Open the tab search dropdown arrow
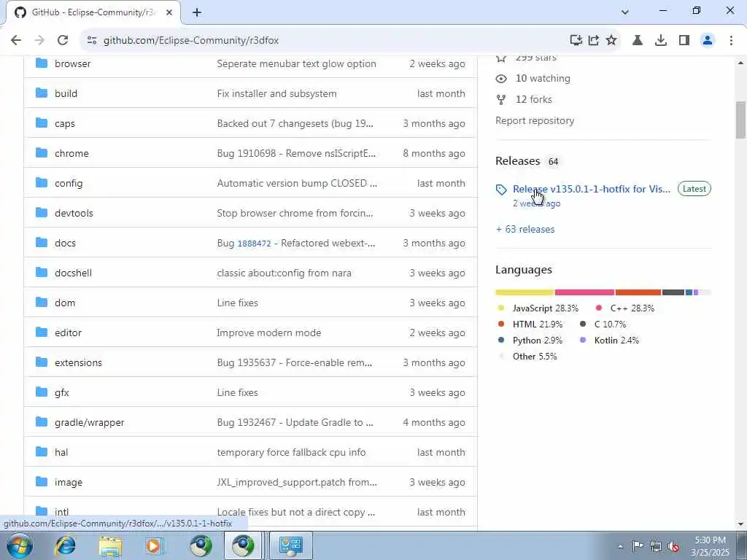Screen dimensions: 747x560 point(625,12)
